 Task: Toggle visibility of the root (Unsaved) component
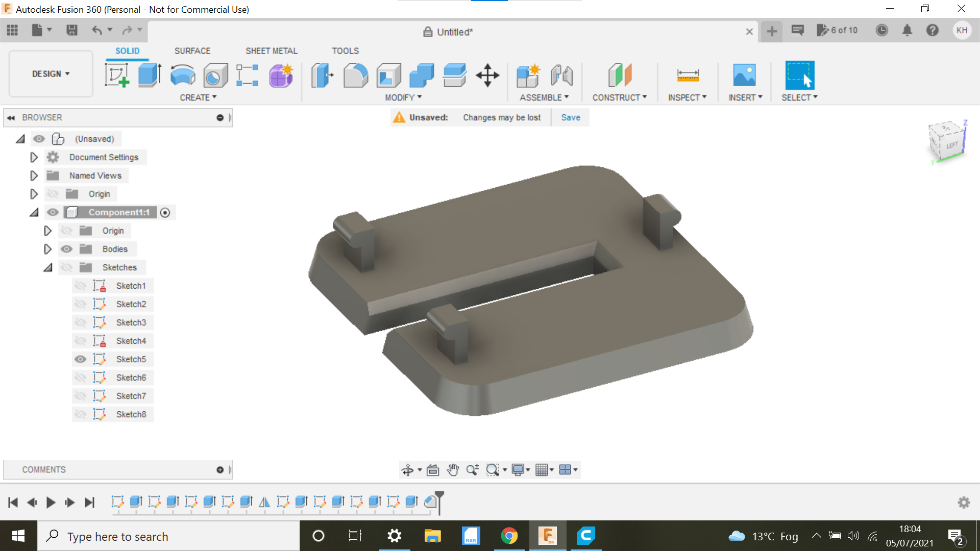tap(39, 139)
